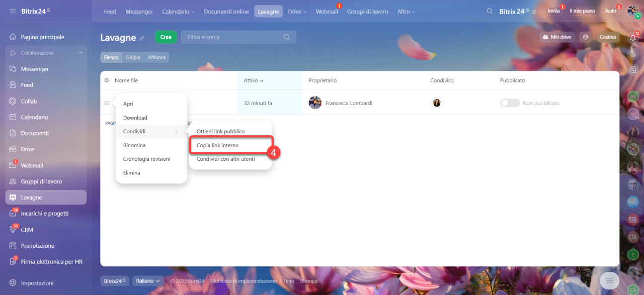Image resolution: width=644 pixels, height=295 pixels.
Task: Open the settings gear next to Cestino
Action: (585, 37)
